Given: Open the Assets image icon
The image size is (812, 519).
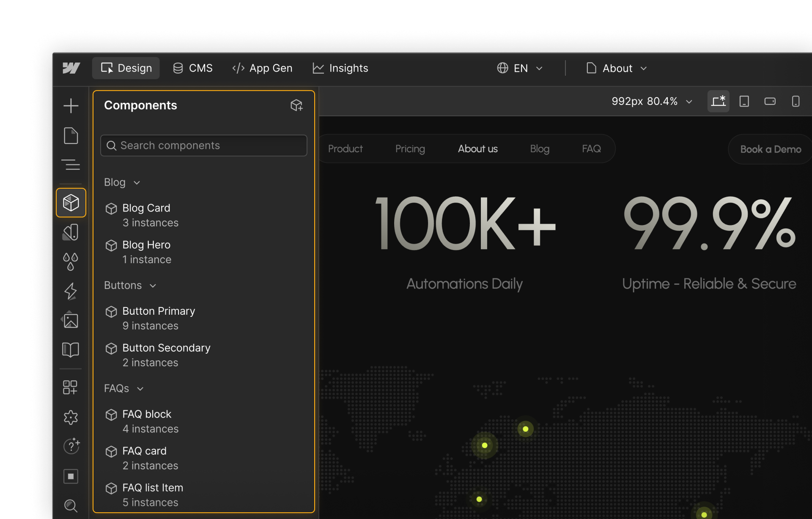Looking at the screenshot, I should click(x=71, y=320).
